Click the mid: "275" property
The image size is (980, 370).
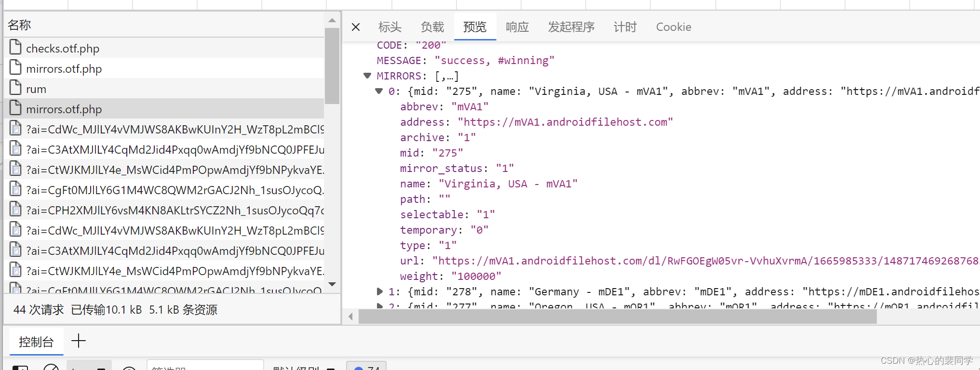click(x=431, y=153)
